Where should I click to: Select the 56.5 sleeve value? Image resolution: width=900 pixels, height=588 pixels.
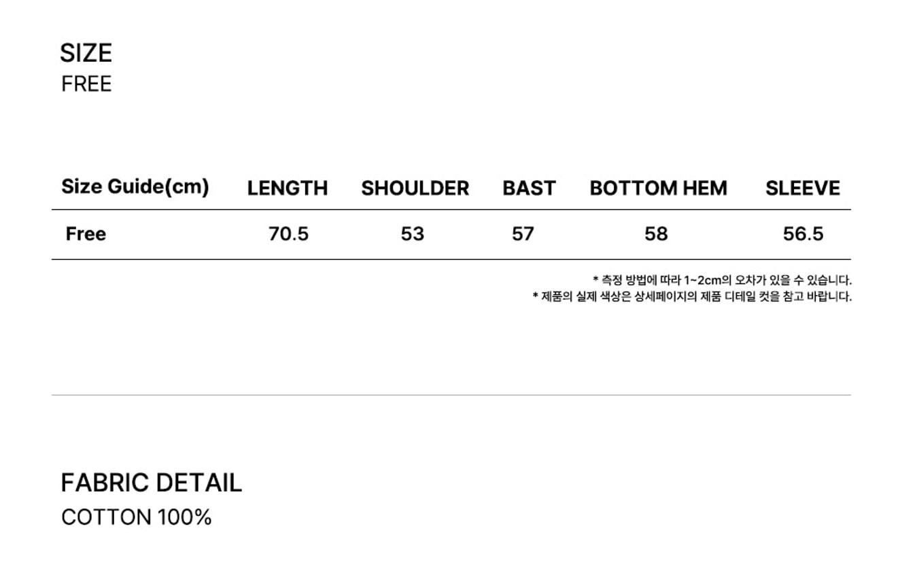point(803,234)
